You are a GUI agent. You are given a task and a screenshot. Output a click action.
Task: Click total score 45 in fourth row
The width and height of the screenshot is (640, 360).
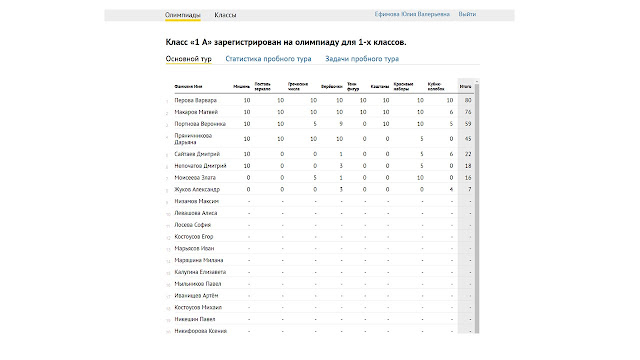pos(468,139)
